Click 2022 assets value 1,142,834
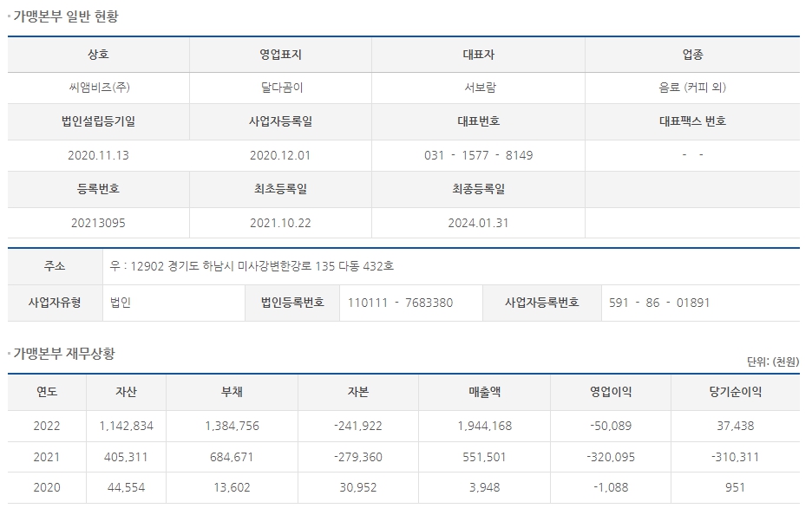This screenshot has height=515, width=812. coord(127,426)
